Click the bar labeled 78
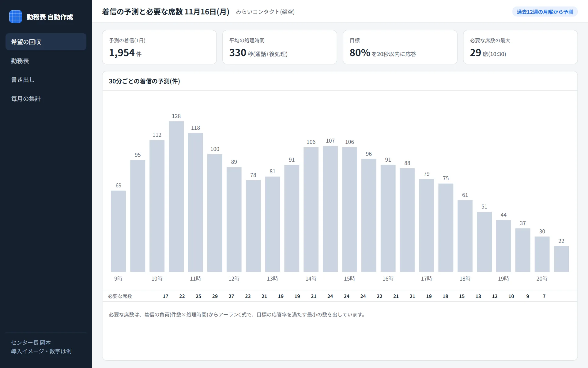This screenshot has width=588, height=368. pos(253,226)
